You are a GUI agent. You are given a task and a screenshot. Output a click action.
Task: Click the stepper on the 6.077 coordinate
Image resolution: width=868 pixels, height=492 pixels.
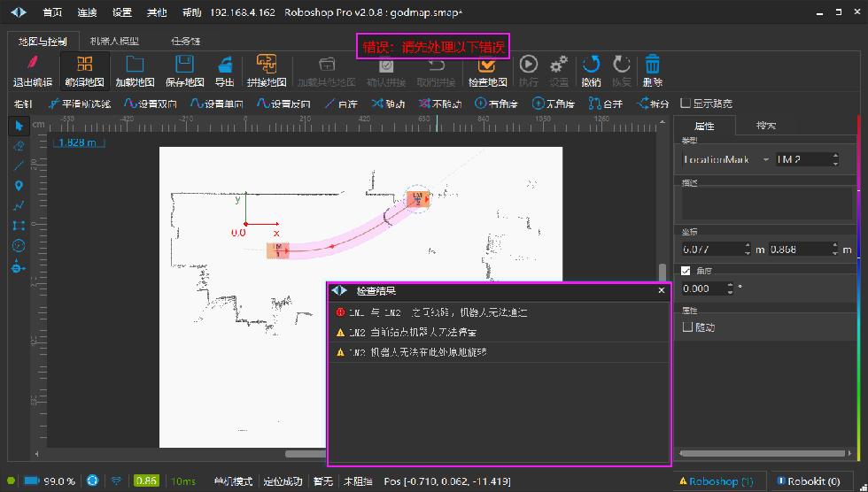(x=748, y=250)
